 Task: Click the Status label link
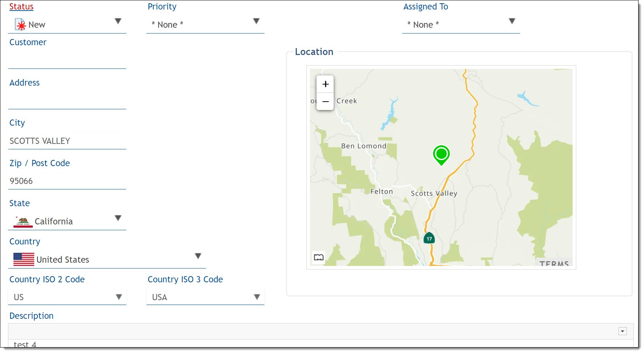[21, 7]
